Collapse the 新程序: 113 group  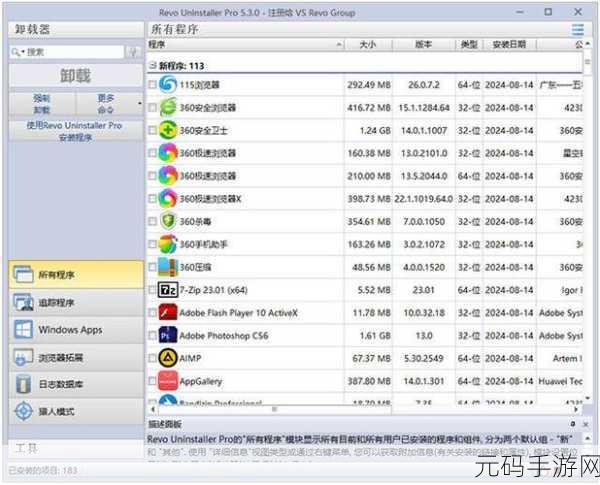(x=153, y=65)
